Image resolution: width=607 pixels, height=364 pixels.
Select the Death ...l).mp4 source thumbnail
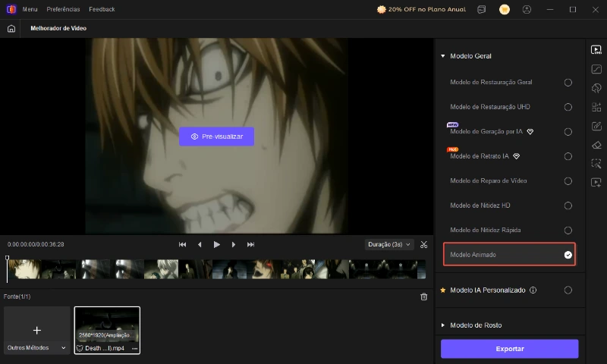[107, 331]
